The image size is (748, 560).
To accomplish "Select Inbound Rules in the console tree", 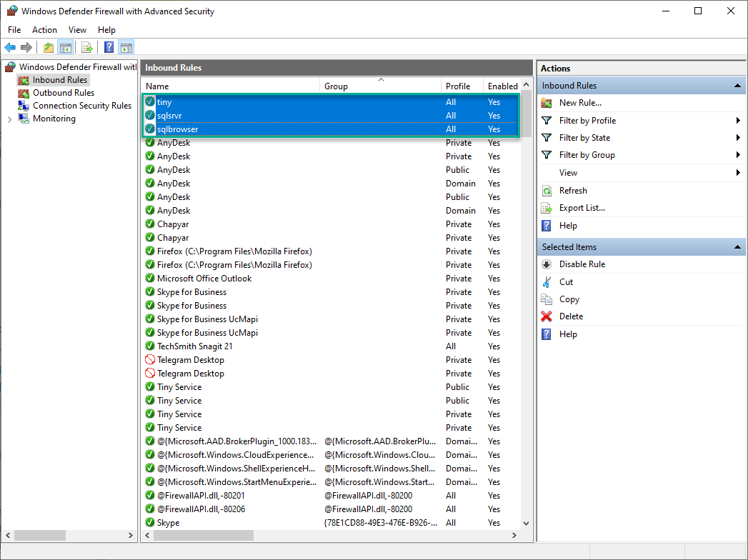I will click(60, 80).
